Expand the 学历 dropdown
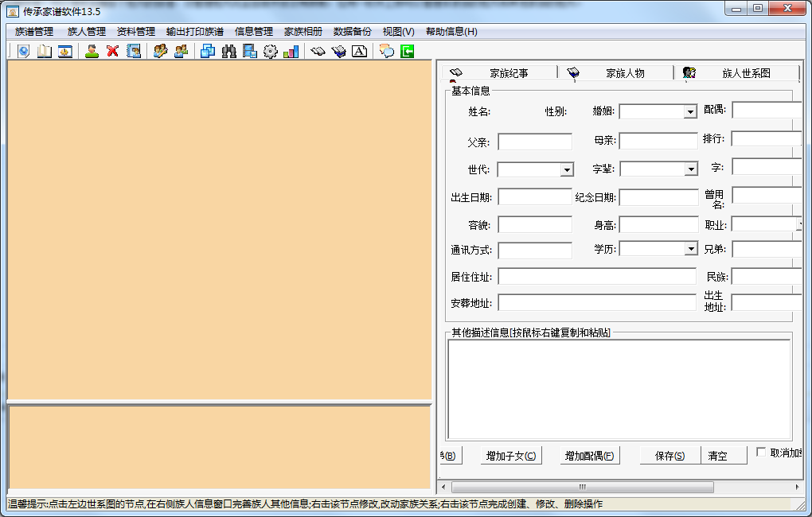 coord(690,249)
